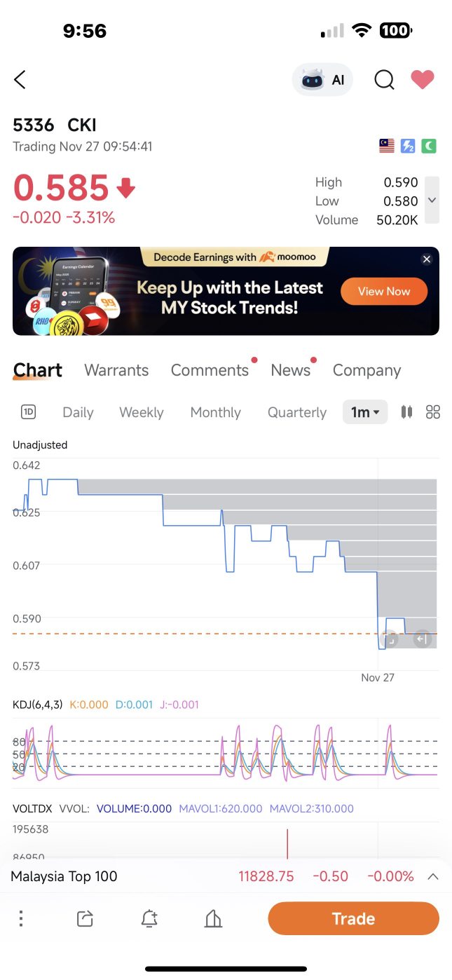
Task: Open the four-square chart layout icon
Action: pos(433,412)
